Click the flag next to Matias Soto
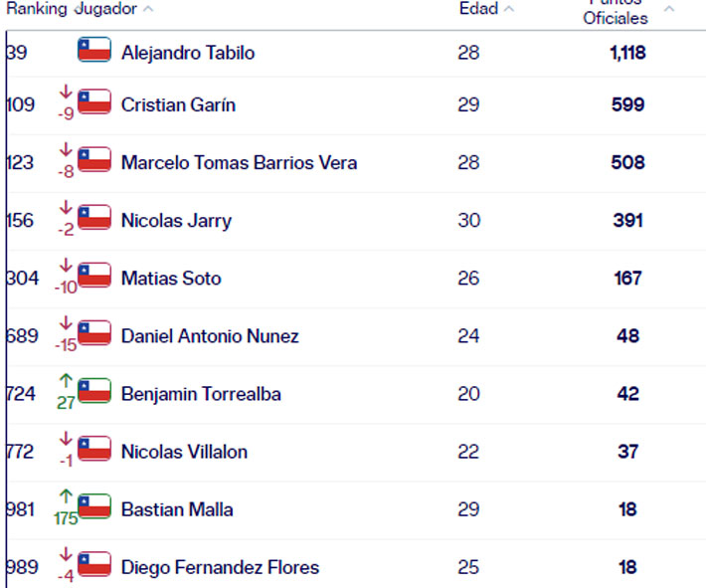 coord(94,277)
